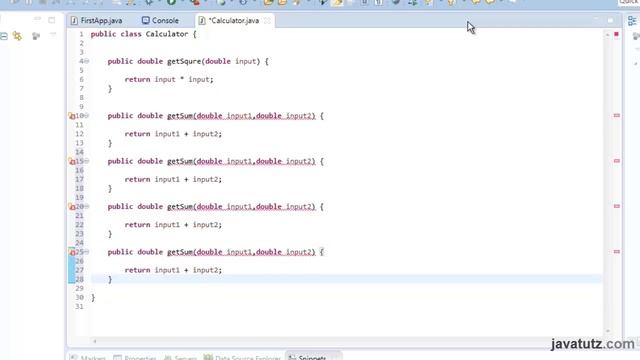The height and width of the screenshot is (360, 640).
Task: Collapse the getSqure method on line 4
Action: [87, 61]
